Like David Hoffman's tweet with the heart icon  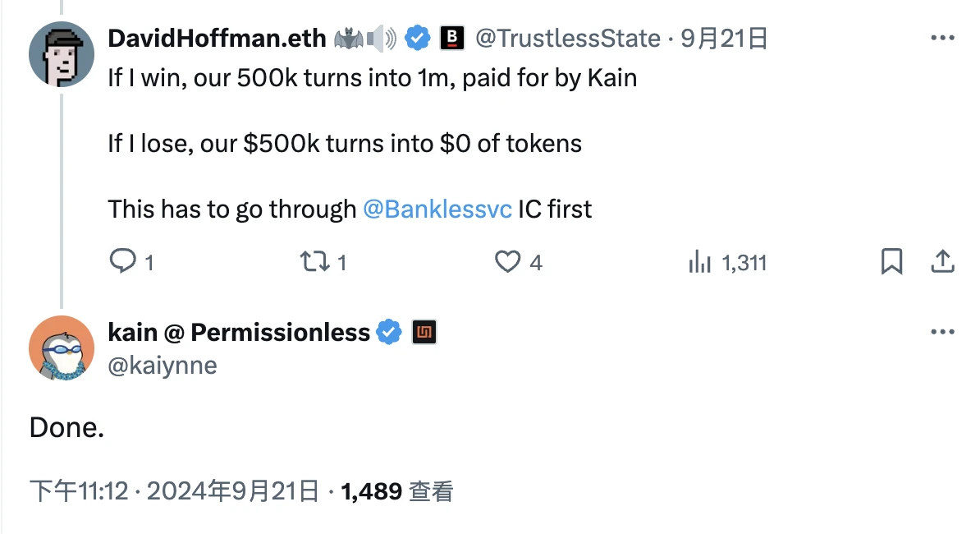[x=508, y=262]
